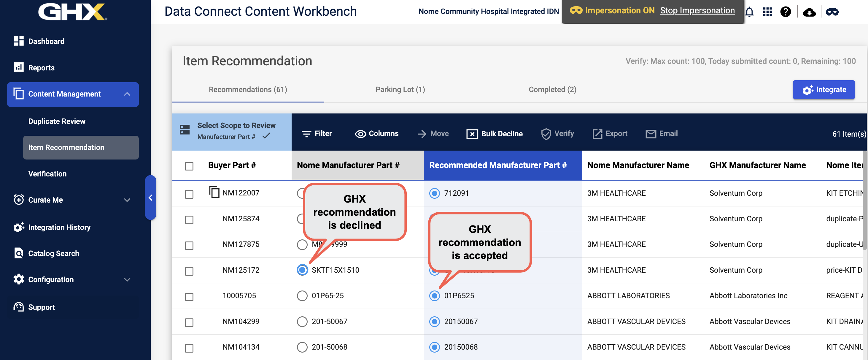Open the Filter tool
Screen dimensions: 868x360
[317, 134]
